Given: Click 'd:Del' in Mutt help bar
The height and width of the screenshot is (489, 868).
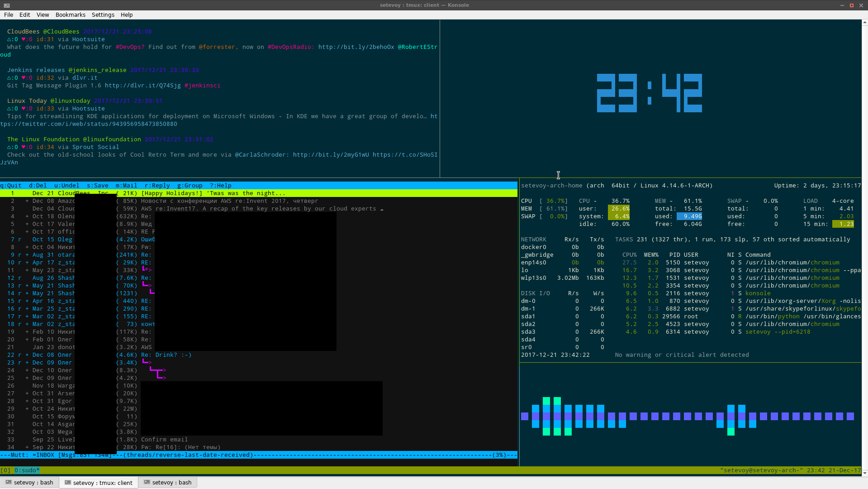Looking at the screenshot, I should 38,185.
